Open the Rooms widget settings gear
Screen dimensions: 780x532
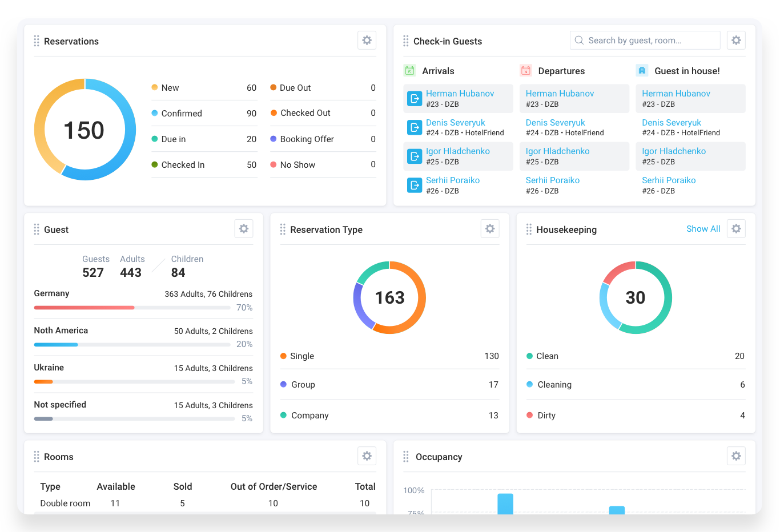tap(367, 456)
